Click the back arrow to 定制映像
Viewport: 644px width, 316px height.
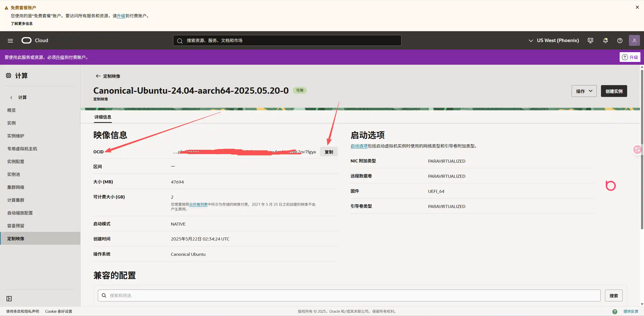98,76
